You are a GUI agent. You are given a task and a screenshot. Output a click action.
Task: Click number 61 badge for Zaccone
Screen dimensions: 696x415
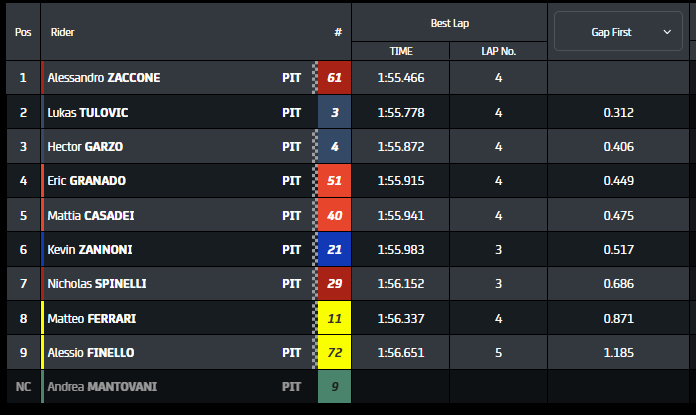(x=334, y=78)
